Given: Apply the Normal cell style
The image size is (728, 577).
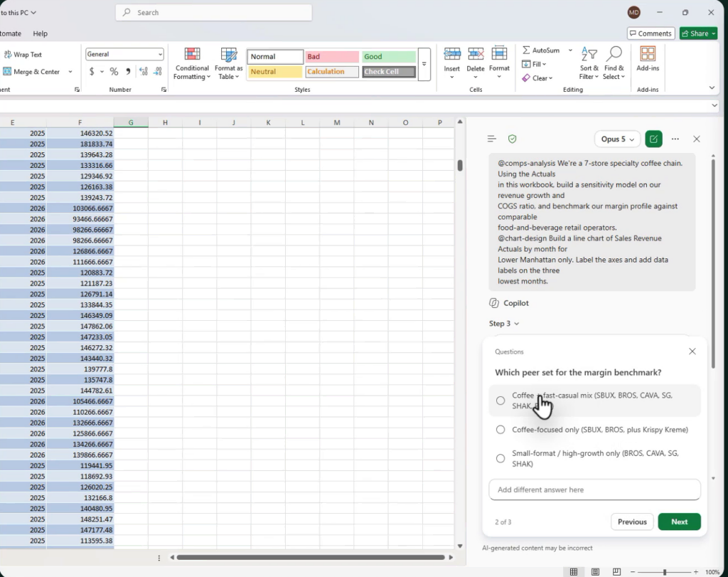Looking at the screenshot, I should 275,57.
